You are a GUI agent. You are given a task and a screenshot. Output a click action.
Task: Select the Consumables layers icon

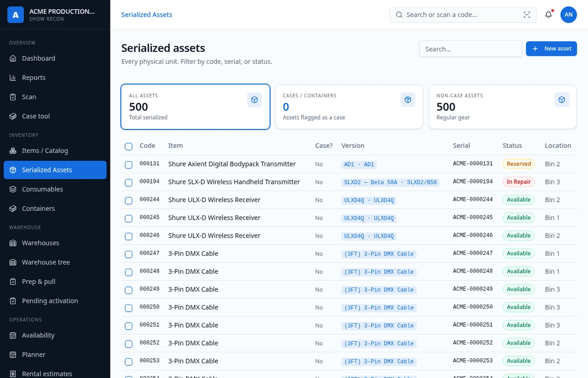[13, 189]
